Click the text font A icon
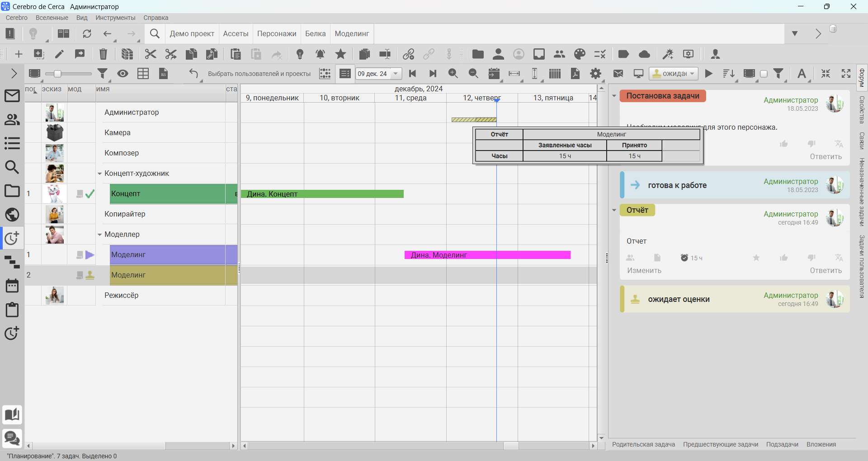 802,74
